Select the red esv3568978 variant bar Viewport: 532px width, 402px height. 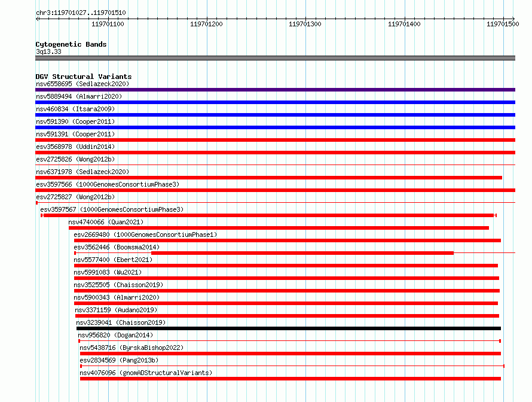(275, 153)
